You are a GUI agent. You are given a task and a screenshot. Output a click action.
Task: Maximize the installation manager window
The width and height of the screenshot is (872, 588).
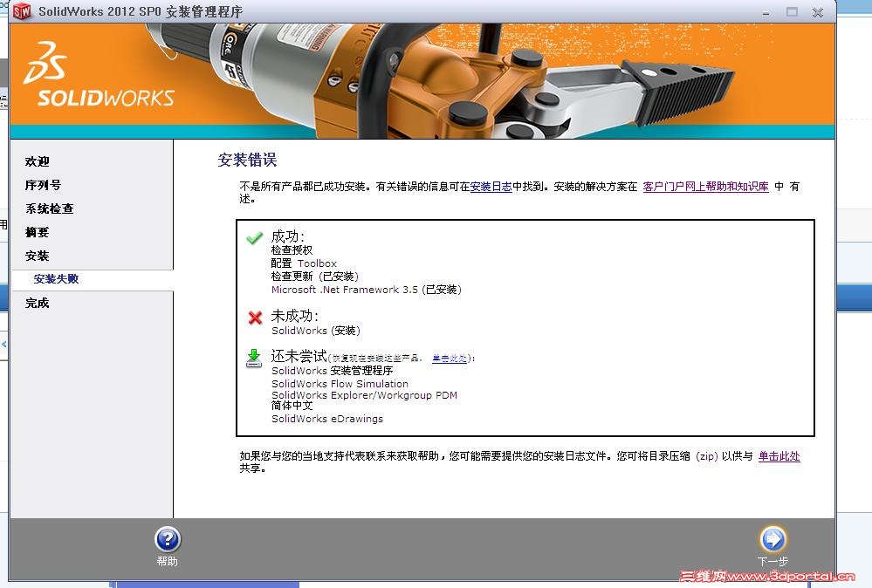792,11
